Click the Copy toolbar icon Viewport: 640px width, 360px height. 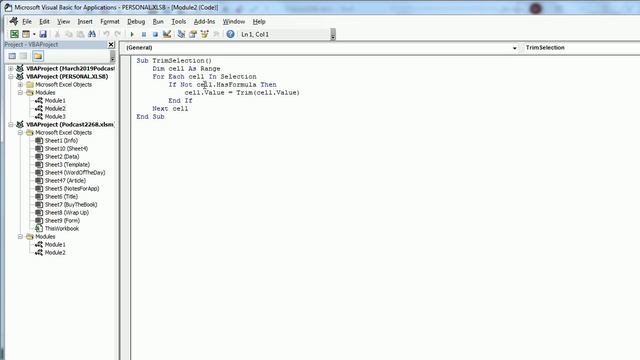click(69, 34)
